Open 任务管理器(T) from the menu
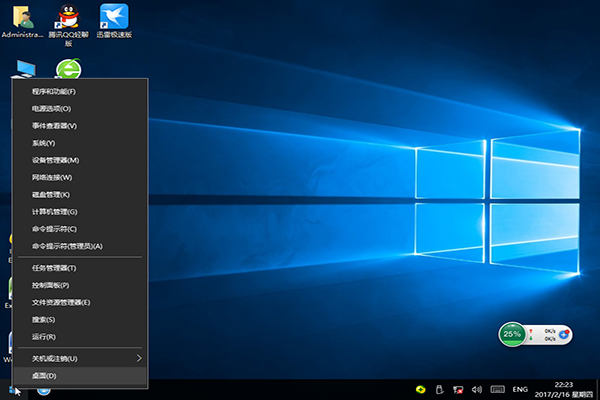600x400 pixels. [54, 268]
